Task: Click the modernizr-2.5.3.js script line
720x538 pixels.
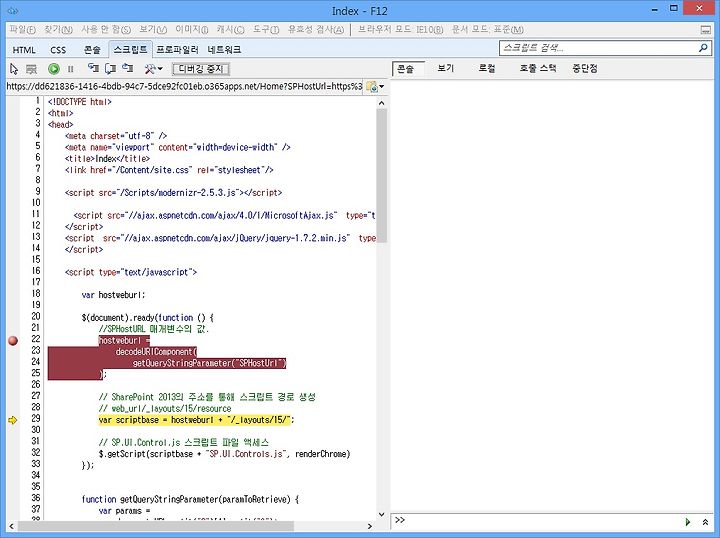Action: click(x=174, y=193)
